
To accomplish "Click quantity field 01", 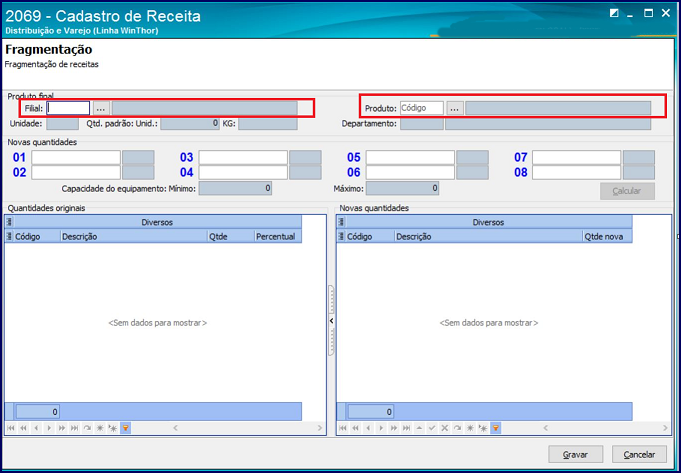I will coord(76,157).
